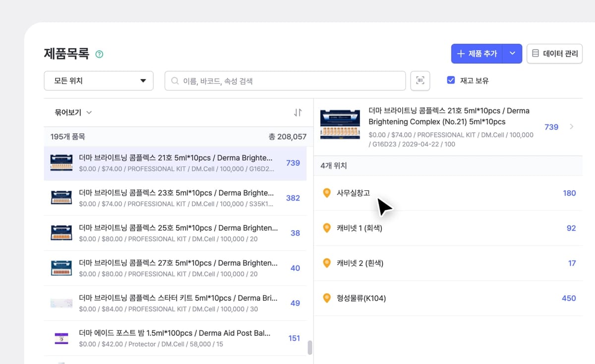Click plus icon in 제품 추가 button

point(461,53)
